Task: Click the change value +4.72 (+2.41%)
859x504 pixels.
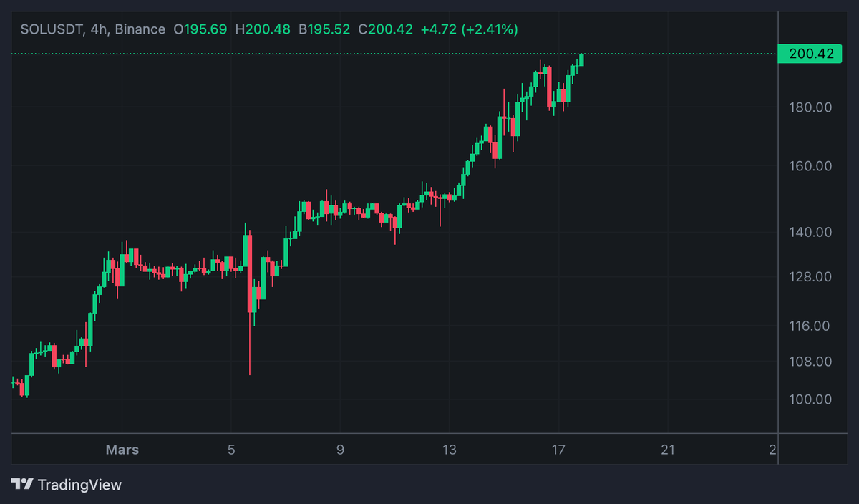Action: click(x=470, y=29)
